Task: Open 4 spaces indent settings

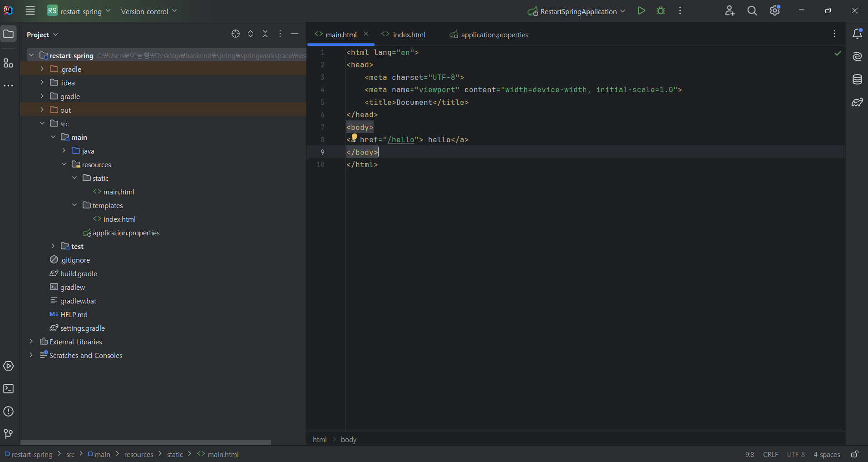Action: point(827,454)
